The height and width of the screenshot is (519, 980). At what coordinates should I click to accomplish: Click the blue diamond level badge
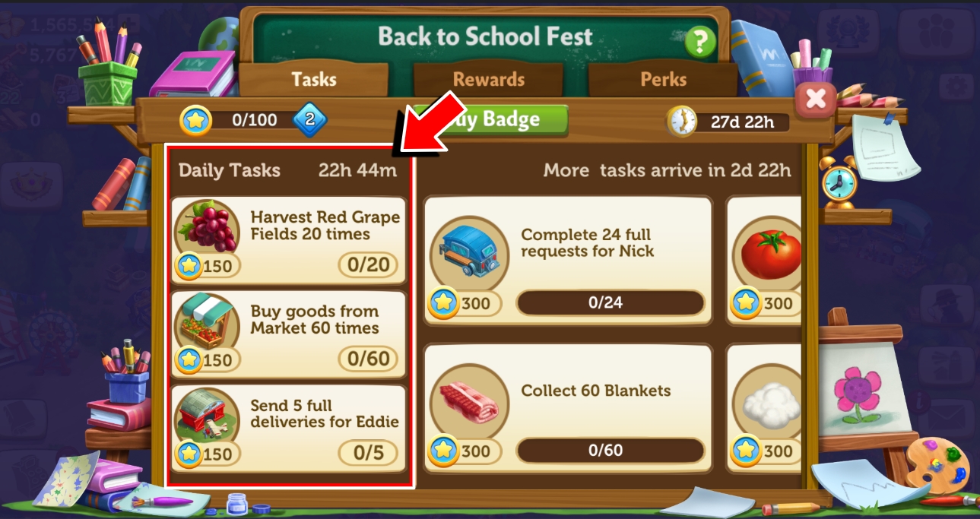click(310, 120)
